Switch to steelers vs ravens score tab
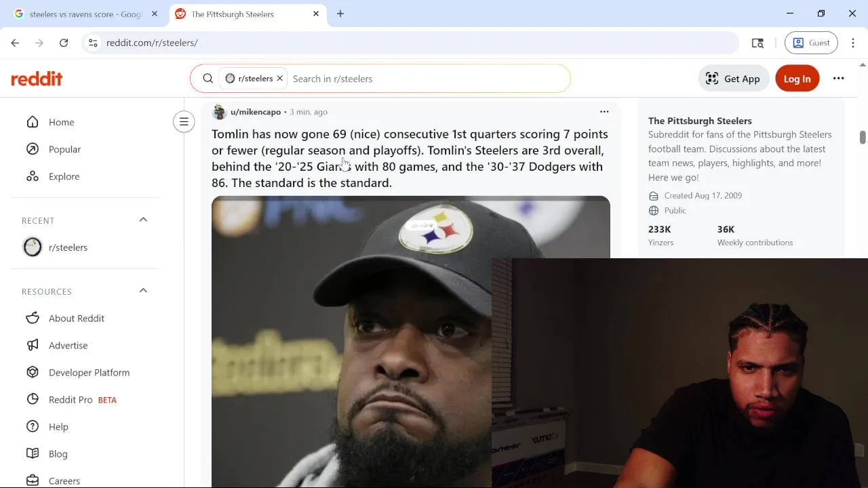Image resolution: width=868 pixels, height=488 pixels. pos(84,14)
